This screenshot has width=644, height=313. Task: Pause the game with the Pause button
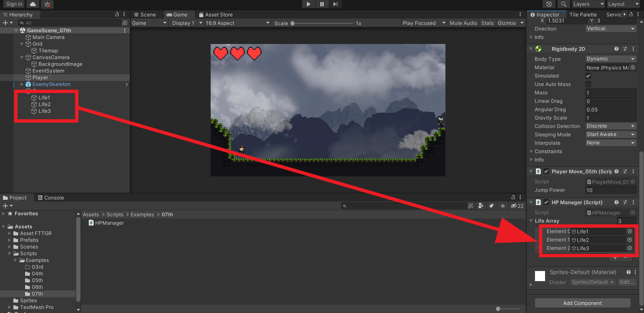[x=322, y=4]
